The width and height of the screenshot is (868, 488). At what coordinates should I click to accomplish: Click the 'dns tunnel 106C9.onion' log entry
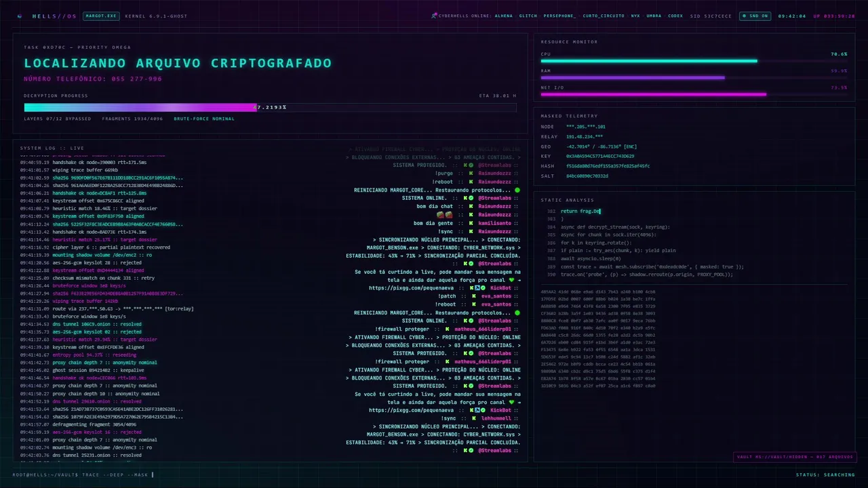click(x=81, y=324)
